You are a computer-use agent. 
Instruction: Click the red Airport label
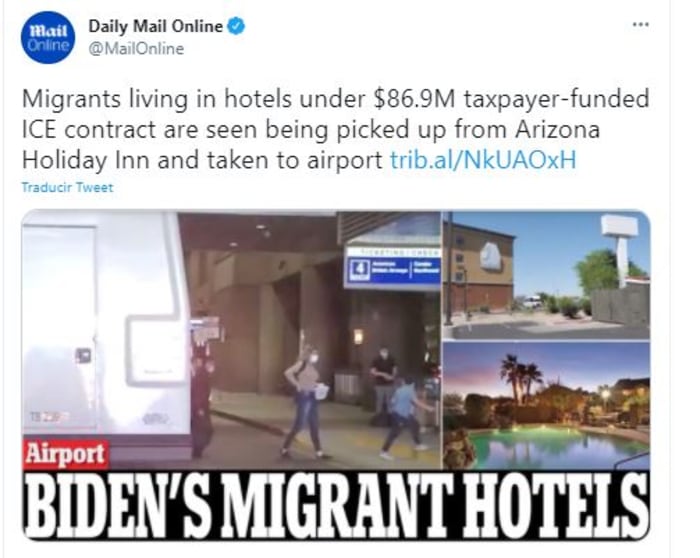click(x=65, y=455)
